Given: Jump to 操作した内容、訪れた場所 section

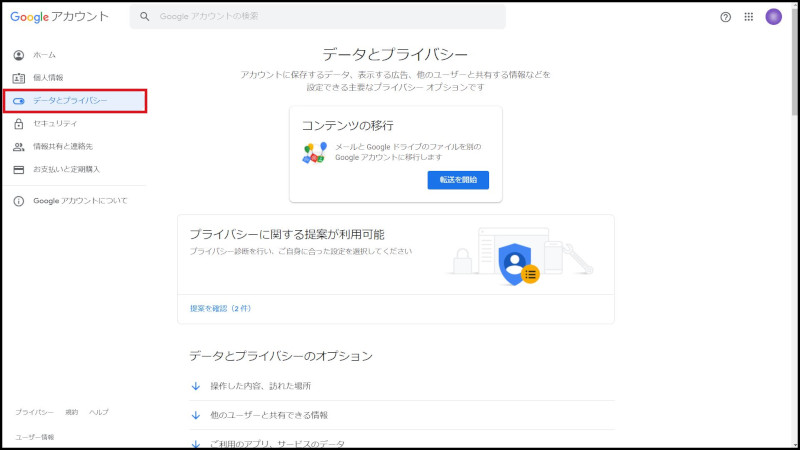Looking at the screenshot, I should (x=260, y=386).
